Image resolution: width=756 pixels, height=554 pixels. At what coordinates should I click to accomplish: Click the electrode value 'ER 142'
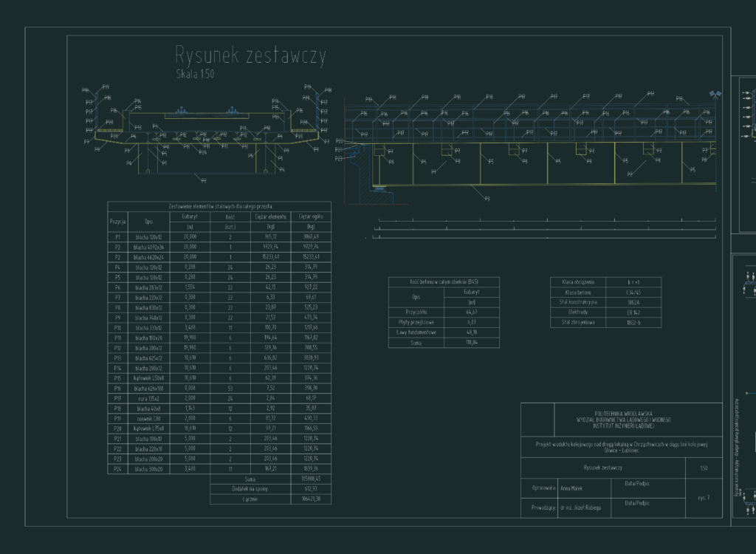[633, 312]
